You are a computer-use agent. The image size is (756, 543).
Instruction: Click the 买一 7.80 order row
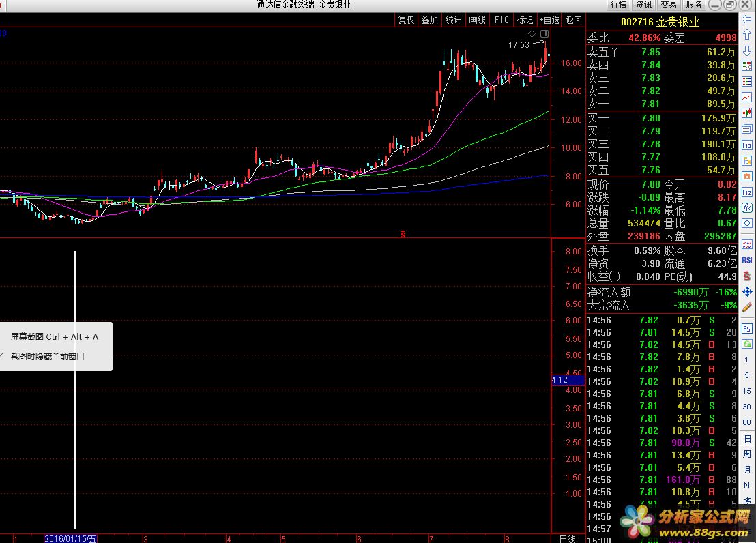662,118
